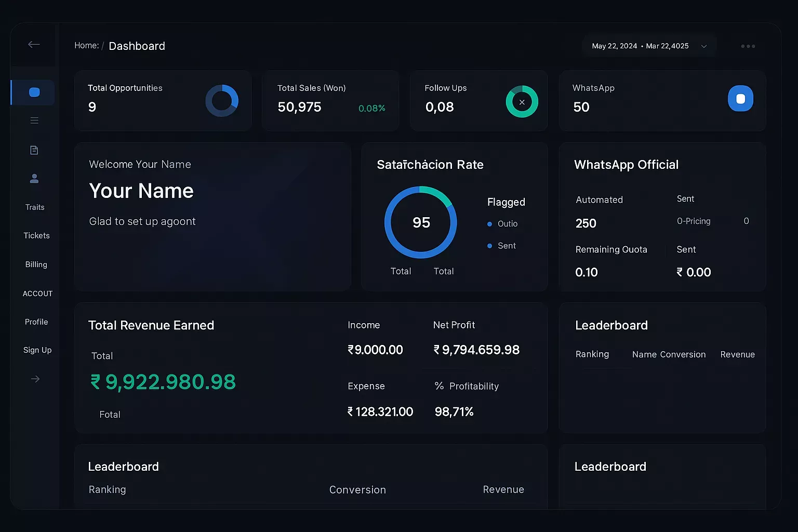
Task: Select the blue dashboard icon in sidebar
Action: tap(34, 92)
